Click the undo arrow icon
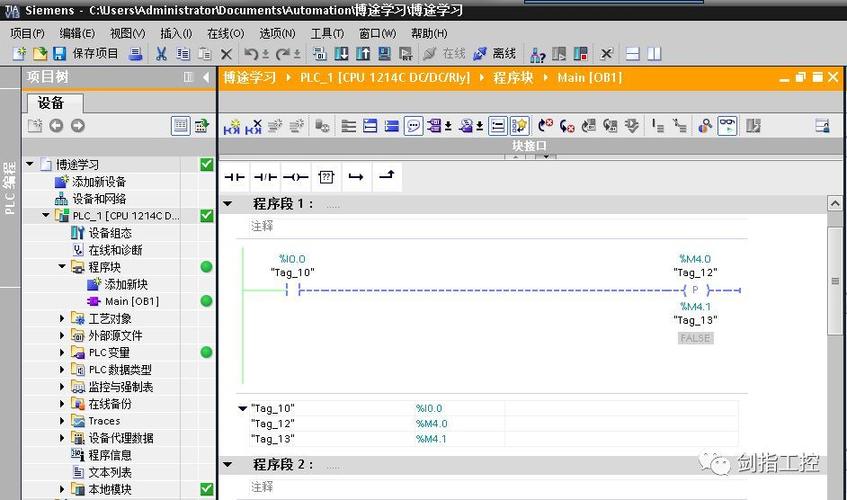847x500 pixels. (x=251, y=53)
